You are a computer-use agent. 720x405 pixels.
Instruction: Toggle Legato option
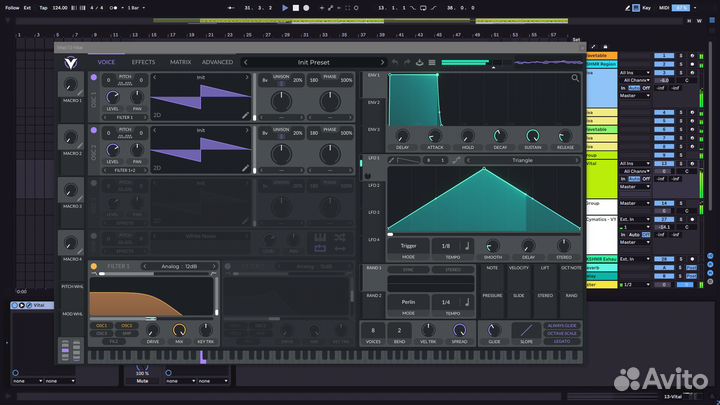tap(562, 341)
